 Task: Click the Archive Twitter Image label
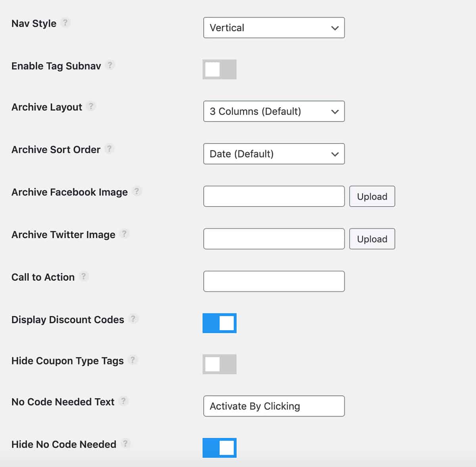63,235
